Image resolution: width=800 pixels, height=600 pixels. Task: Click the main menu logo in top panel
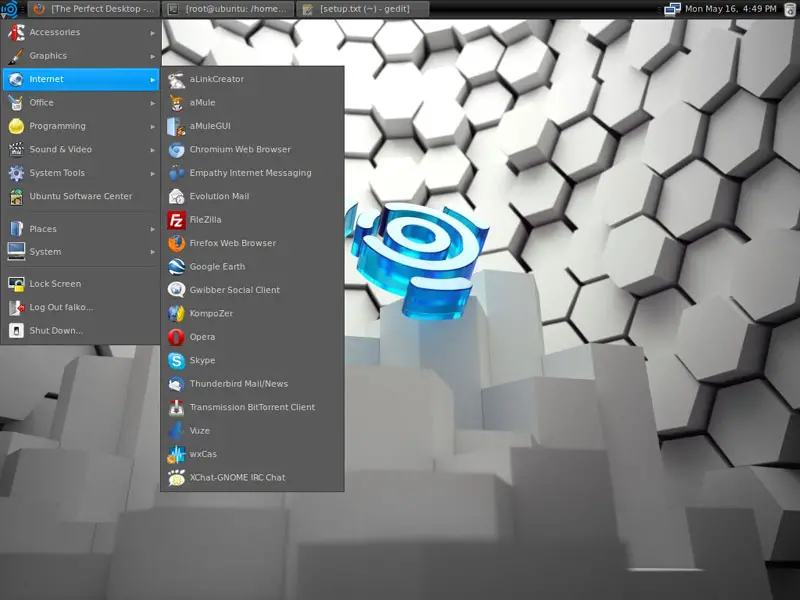[x=9, y=9]
